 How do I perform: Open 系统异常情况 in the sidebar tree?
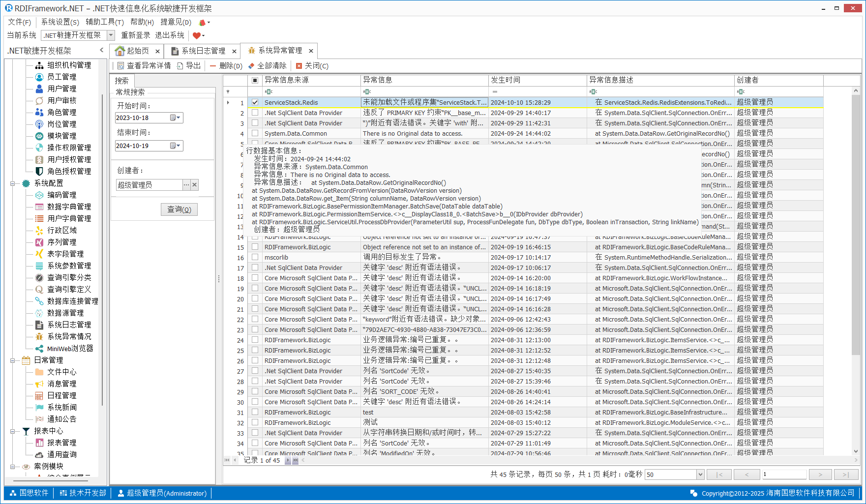pos(69,336)
